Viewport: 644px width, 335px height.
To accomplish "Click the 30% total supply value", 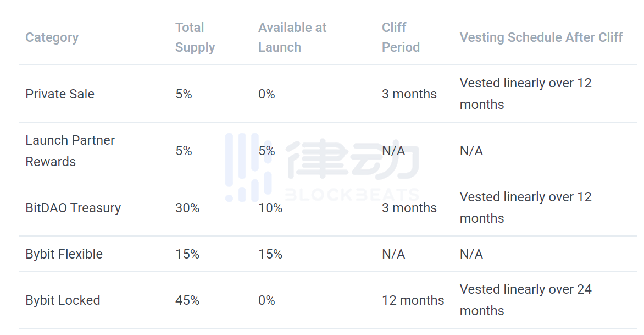I will click(187, 208).
